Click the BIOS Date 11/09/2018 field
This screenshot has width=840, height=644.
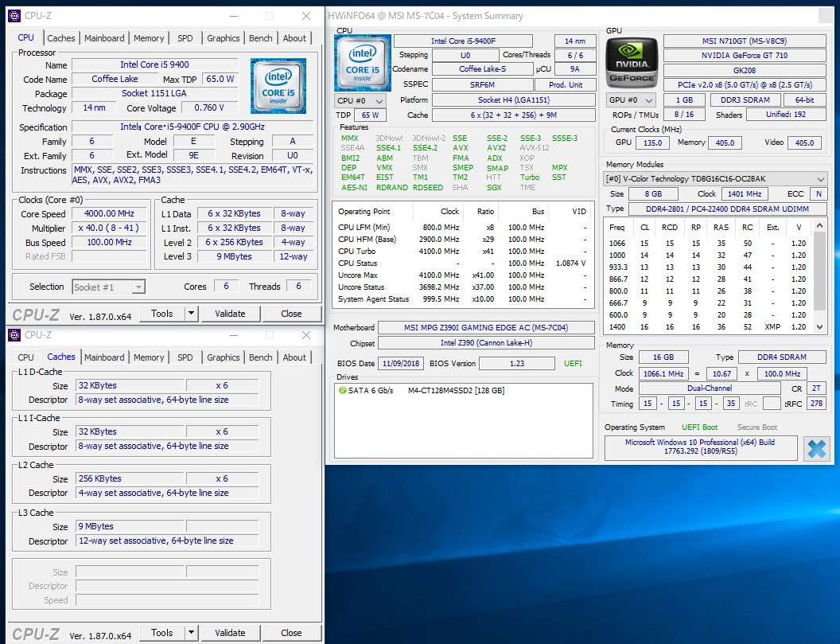[401, 364]
